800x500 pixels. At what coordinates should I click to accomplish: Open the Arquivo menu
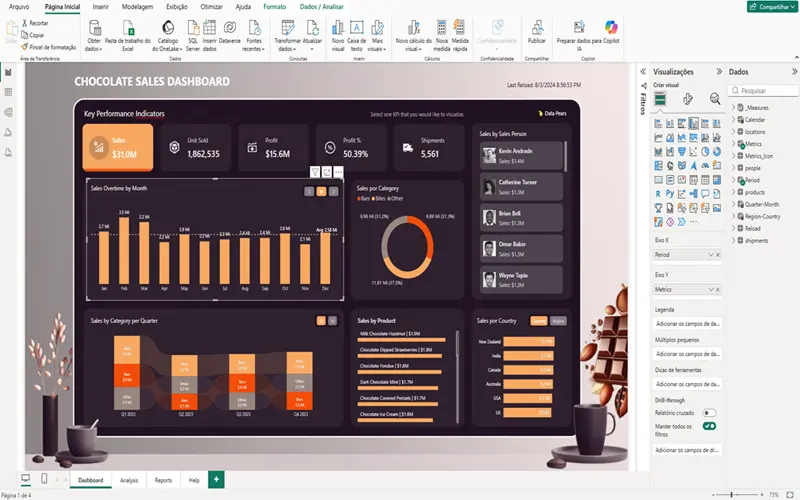tap(19, 7)
